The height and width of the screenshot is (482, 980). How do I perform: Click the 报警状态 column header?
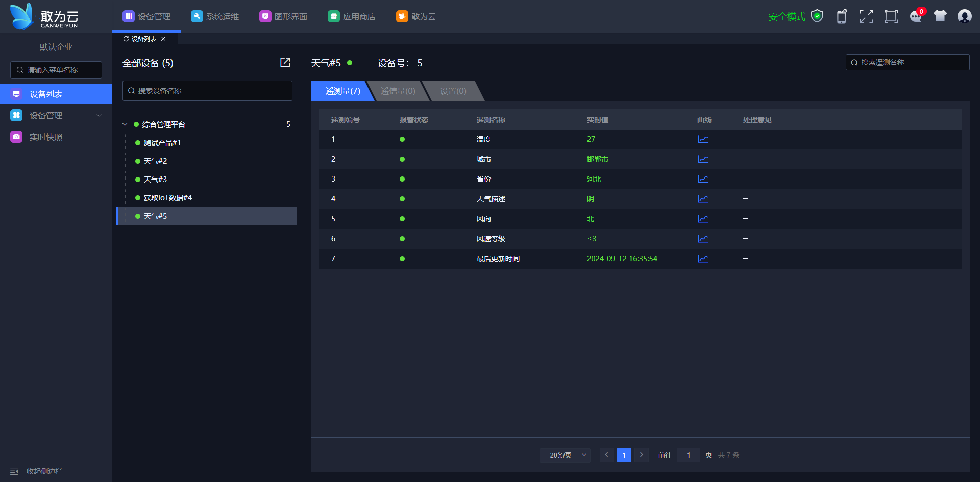coord(414,120)
